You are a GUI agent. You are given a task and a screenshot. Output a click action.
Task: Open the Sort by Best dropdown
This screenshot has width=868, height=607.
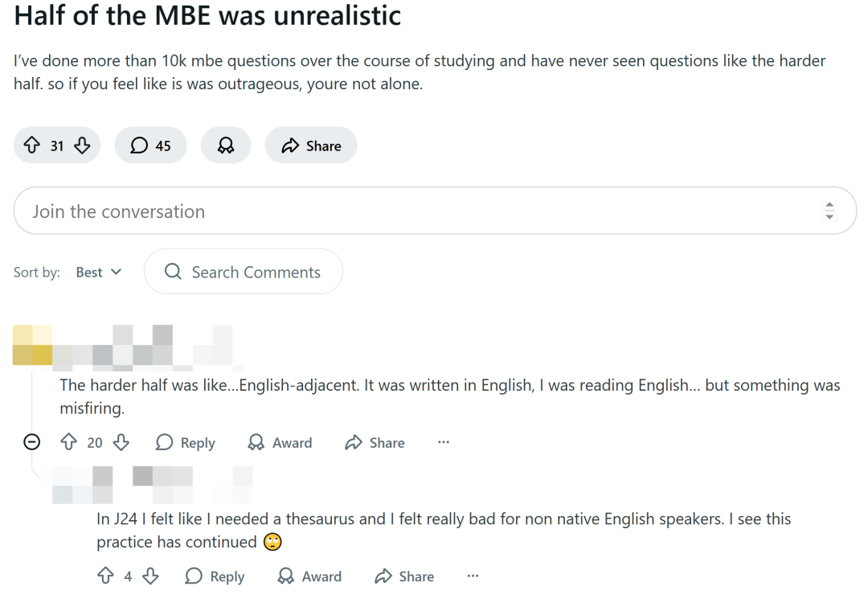[99, 273]
